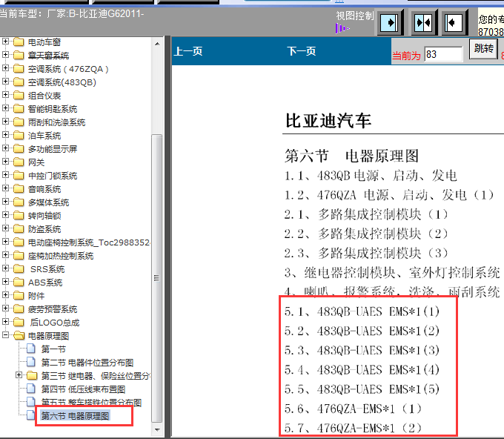Click the 附件 folder icon
Viewport: 504px width, 439px height.
click(19, 296)
